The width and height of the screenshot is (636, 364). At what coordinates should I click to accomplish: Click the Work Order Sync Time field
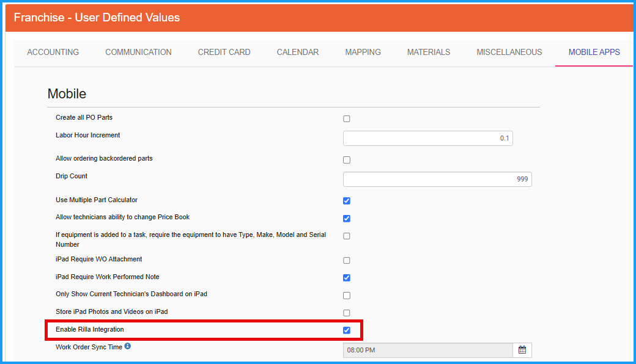(x=428, y=350)
